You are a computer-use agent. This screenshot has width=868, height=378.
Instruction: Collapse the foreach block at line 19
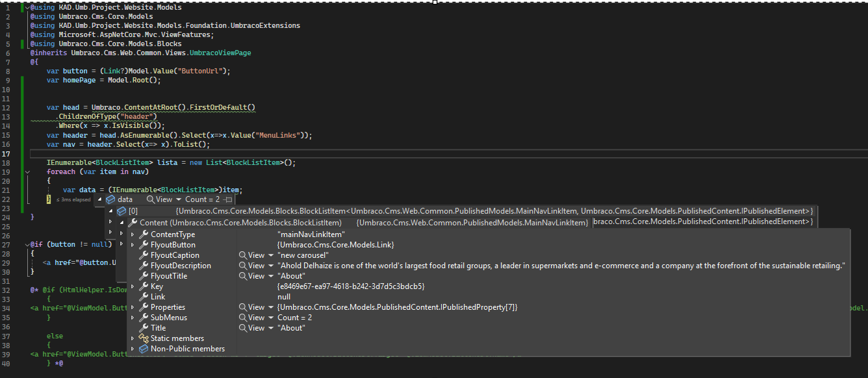[27, 172]
